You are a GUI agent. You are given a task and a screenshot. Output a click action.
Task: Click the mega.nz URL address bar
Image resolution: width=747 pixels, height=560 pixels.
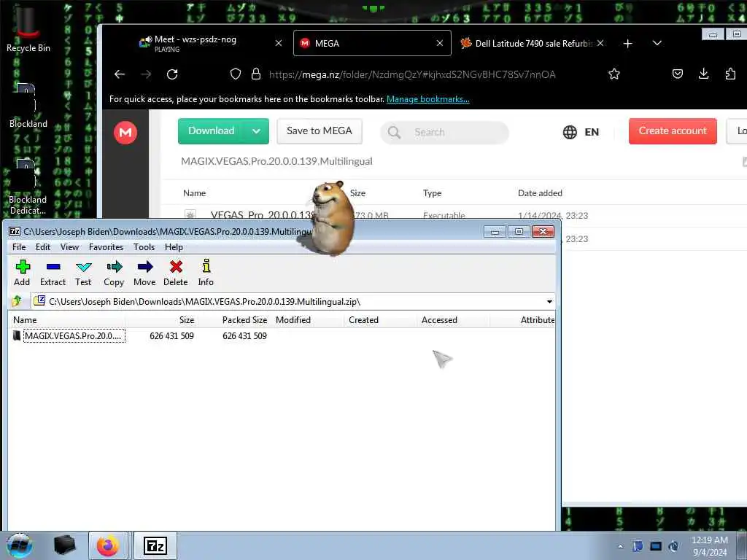(412, 74)
